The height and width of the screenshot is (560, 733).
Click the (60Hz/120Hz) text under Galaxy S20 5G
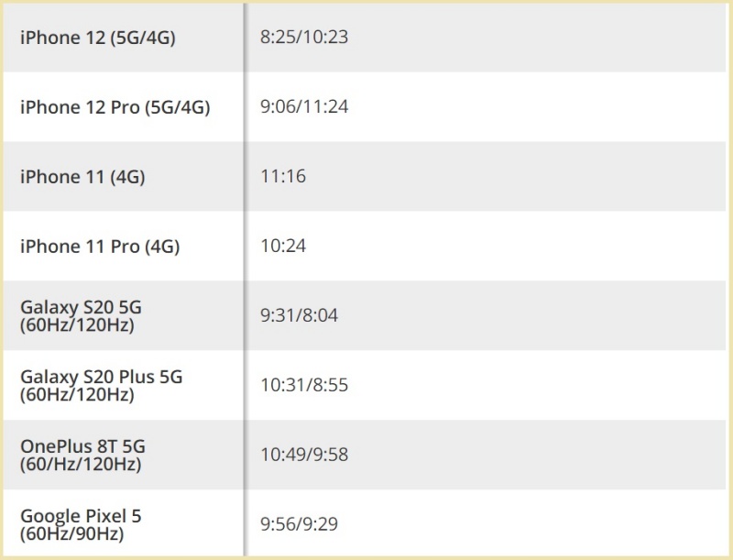click(77, 324)
